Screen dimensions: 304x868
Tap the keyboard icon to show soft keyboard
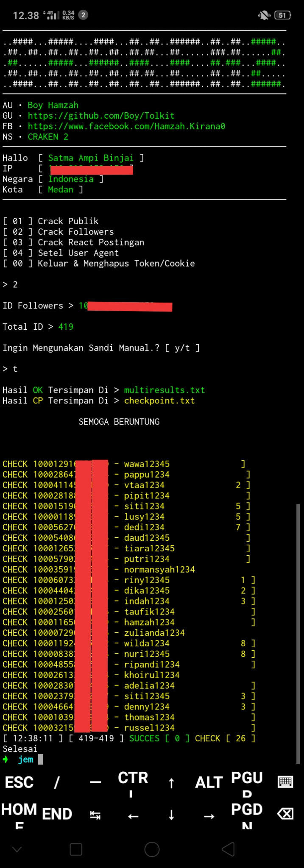[285, 782]
